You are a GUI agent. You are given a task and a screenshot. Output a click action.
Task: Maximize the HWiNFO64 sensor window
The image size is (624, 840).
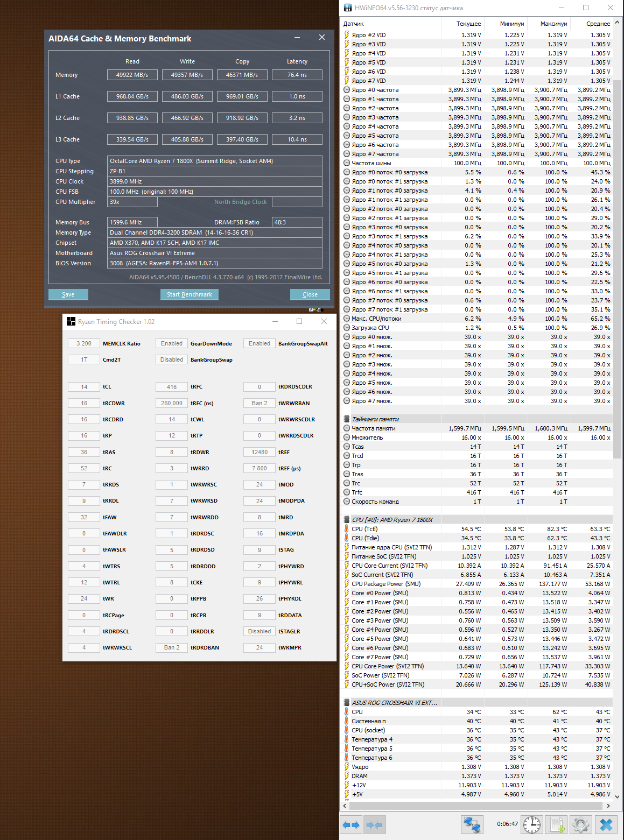586,8
